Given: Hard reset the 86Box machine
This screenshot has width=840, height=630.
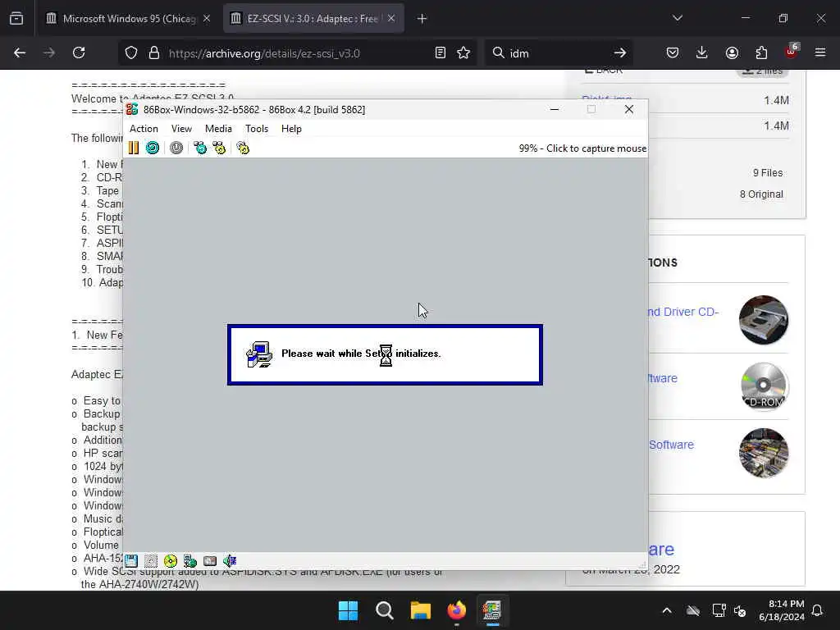Looking at the screenshot, I should (152, 148).
